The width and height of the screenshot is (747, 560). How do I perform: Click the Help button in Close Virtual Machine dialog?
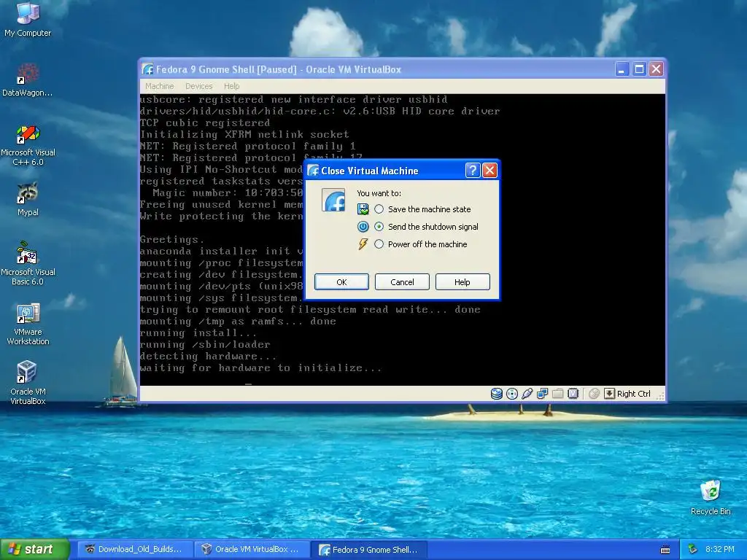click(462, 282)
